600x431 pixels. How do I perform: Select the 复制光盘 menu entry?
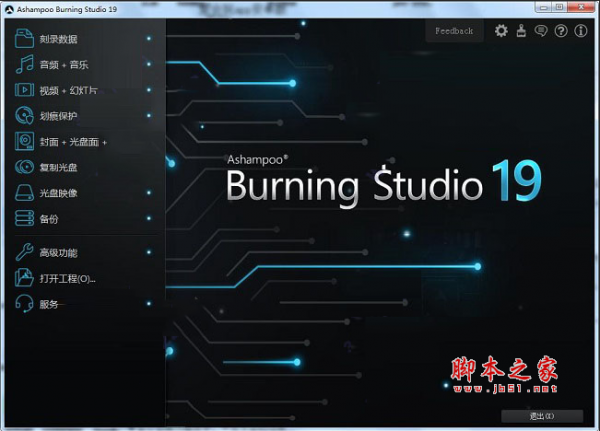coord(85,167)
